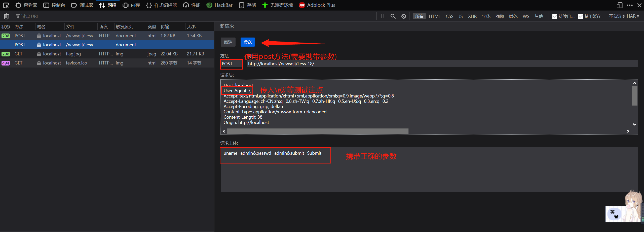Filter requests by CSS
The image size is (644, 232).
[x=449, y=16]
